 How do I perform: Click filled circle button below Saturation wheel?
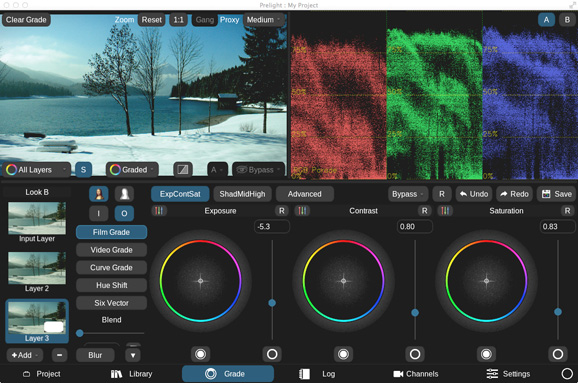click(486, 354)
